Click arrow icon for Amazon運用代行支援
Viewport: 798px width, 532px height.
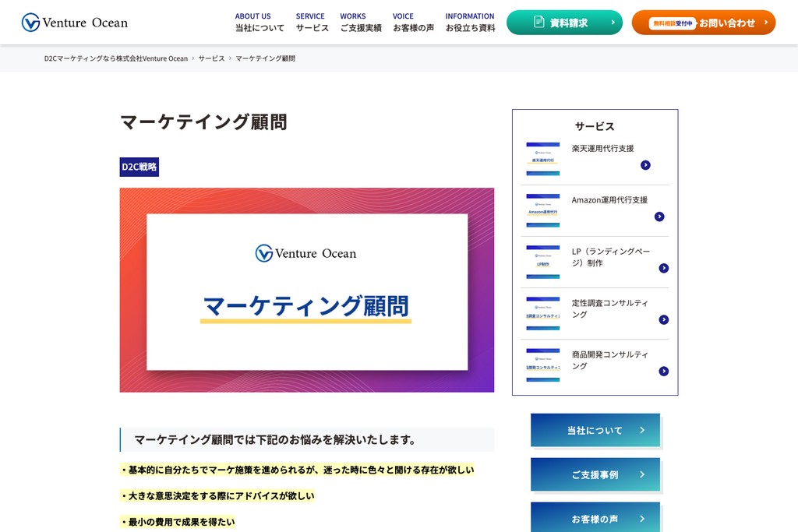pos(659,217)
